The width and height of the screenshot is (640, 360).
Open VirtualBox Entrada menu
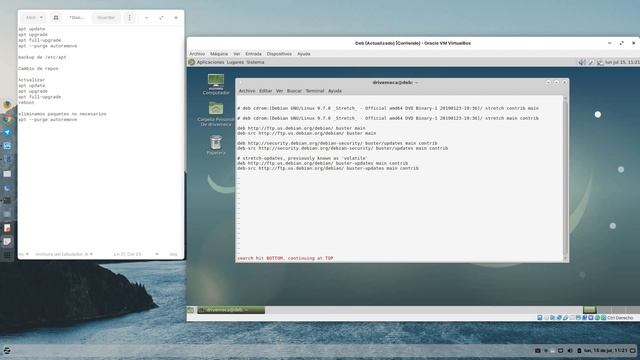pyautogui.click(x=253, y=54)
